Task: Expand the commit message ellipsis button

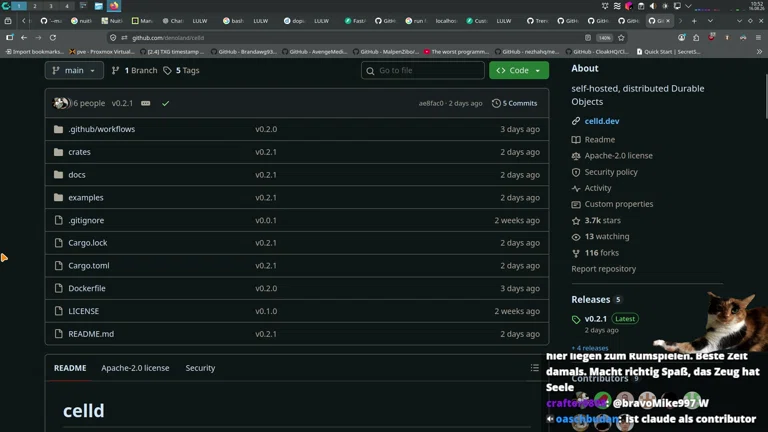Action: [x=145, y=103]
